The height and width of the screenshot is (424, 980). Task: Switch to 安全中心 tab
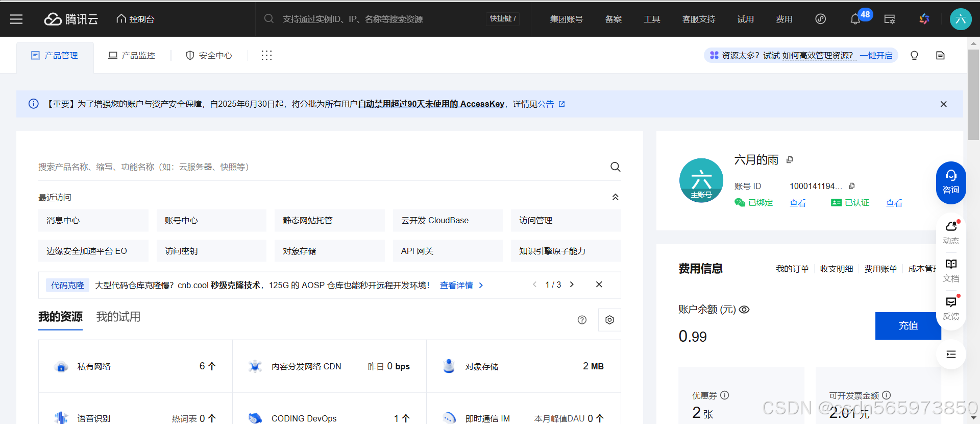(209, 55)
